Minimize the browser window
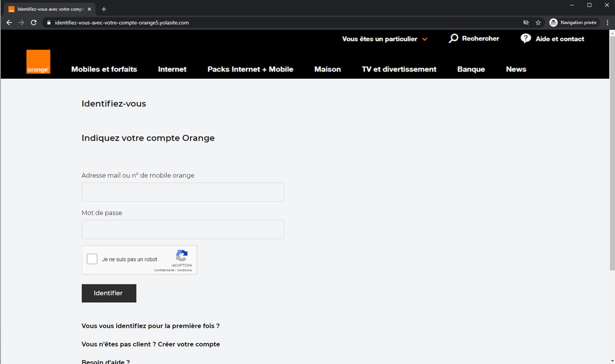 coord(572,5)
